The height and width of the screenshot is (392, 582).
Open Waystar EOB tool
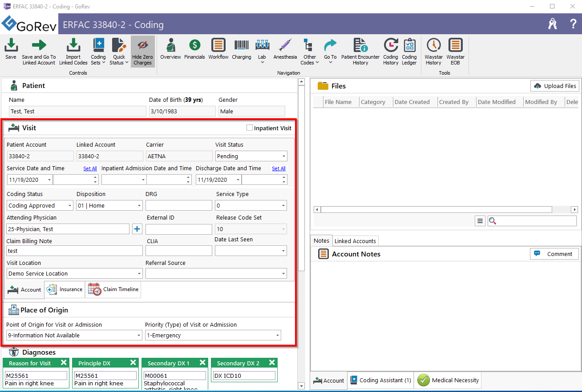[455, 52]
